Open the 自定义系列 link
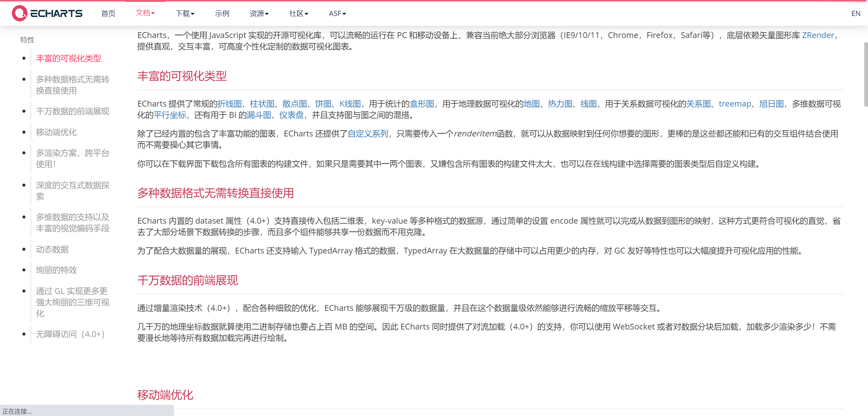The width and height of the screenshot is (868, 416). 368,134
